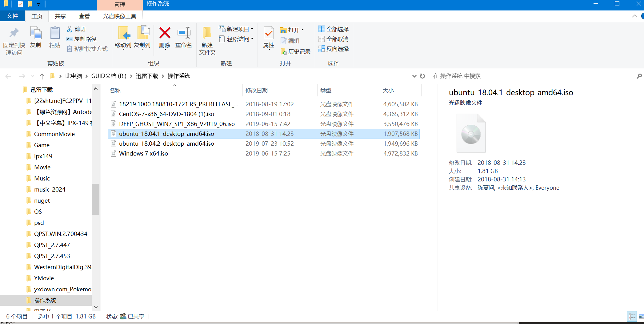644x324 pixels.
Task: Click the search box for 操作系统
Action: click(x=532, y=76)
